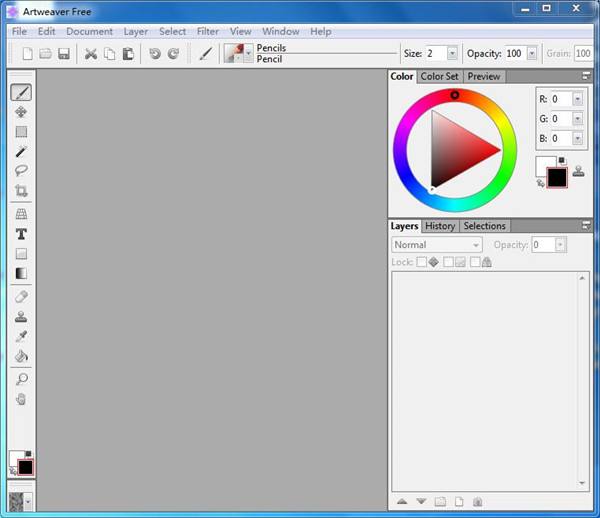The width and height of the screenshot is (600, 518).
Task: Click the New document icon
Action: click(27, 54)
